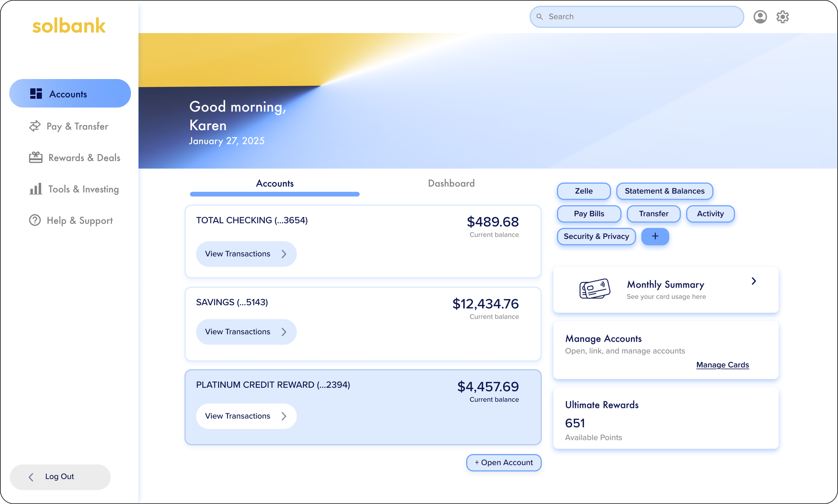This screenshot has width=838, height=504.
Task: Click the Monthly Summary credit card icon
Action: 594,289
